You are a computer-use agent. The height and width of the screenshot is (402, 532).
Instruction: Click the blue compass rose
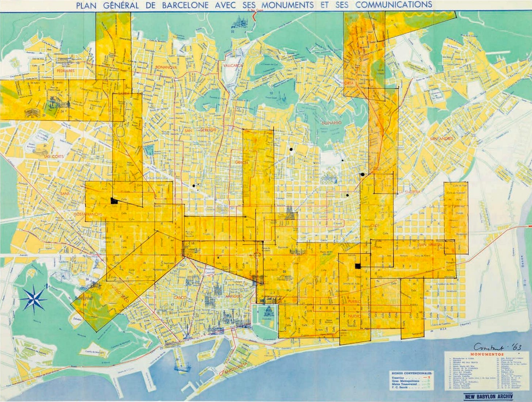point(33,299)
